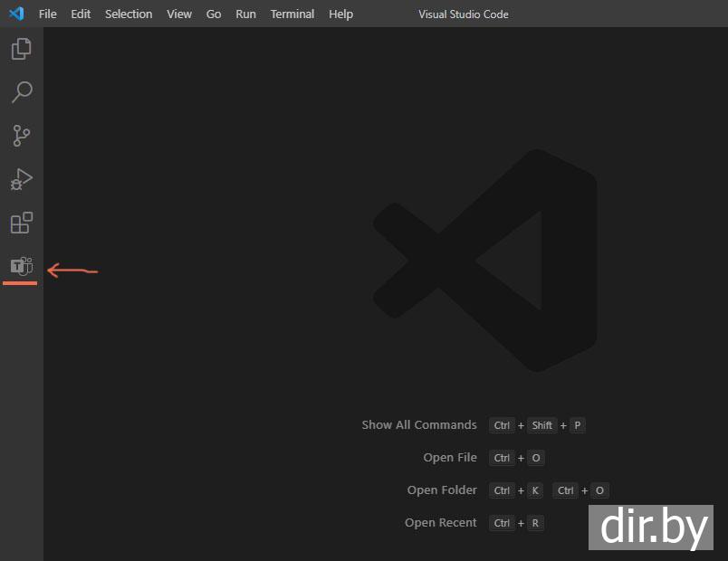Open the Terminal menu
728x561 pixels.
click(x=292, y=14)
